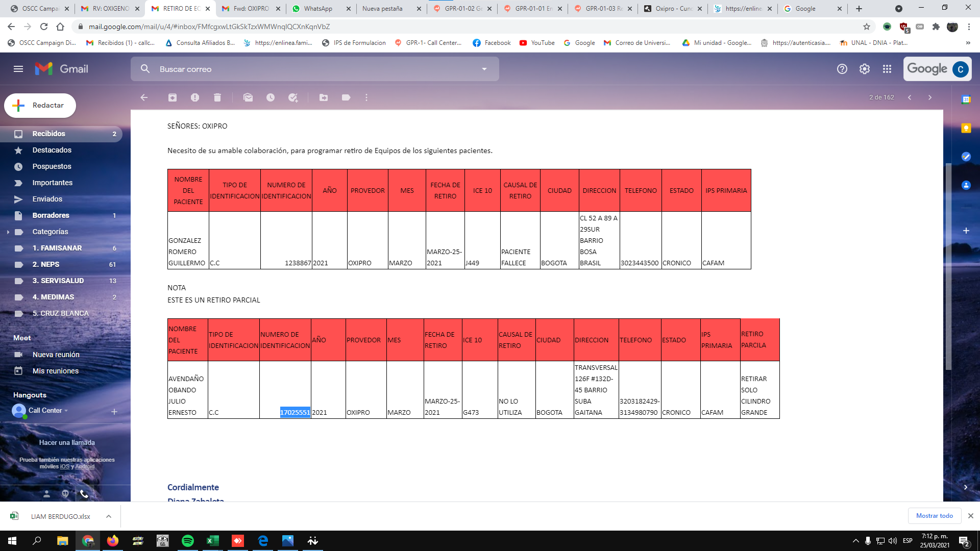The height and width of the screenshot is (551, 980).
Task: Go to older email arrow
Action: coord(930,97)
